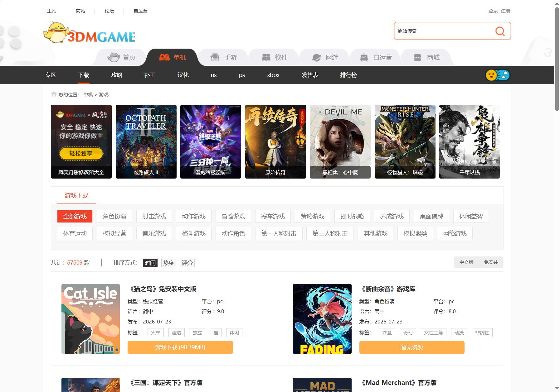Screen dimensions: 560x392
Task: Click the 登录 link
Action: click(x=493, y=11)
